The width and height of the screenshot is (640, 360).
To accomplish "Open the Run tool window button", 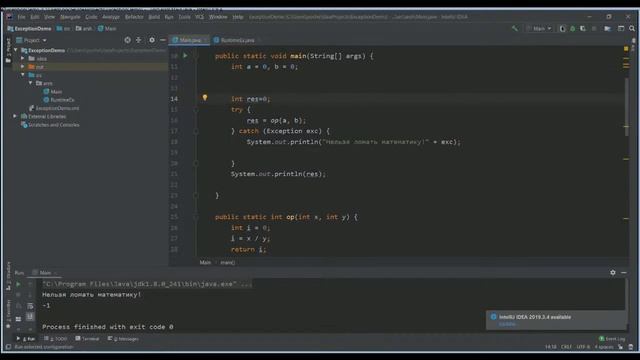I will [x=25, y=339].
